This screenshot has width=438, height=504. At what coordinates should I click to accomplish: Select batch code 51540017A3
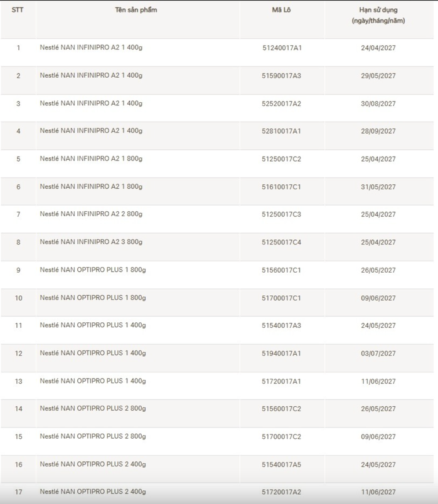pos(281,325)
